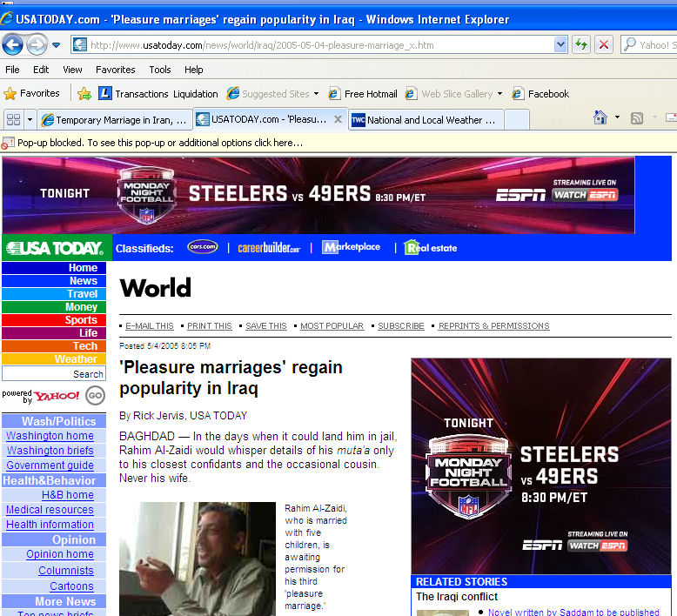
Task: Open the Real estate classifieds link
Action: tap(431, 247)
